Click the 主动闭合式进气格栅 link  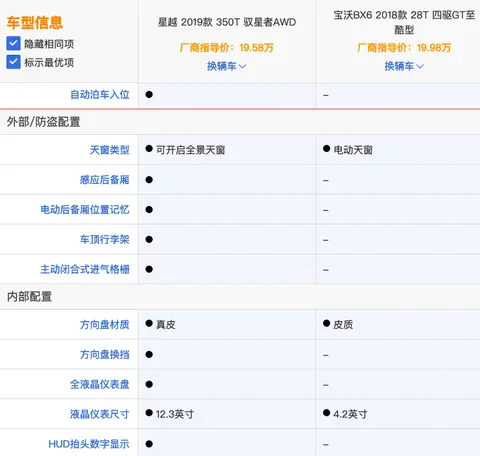click(85, 269)
